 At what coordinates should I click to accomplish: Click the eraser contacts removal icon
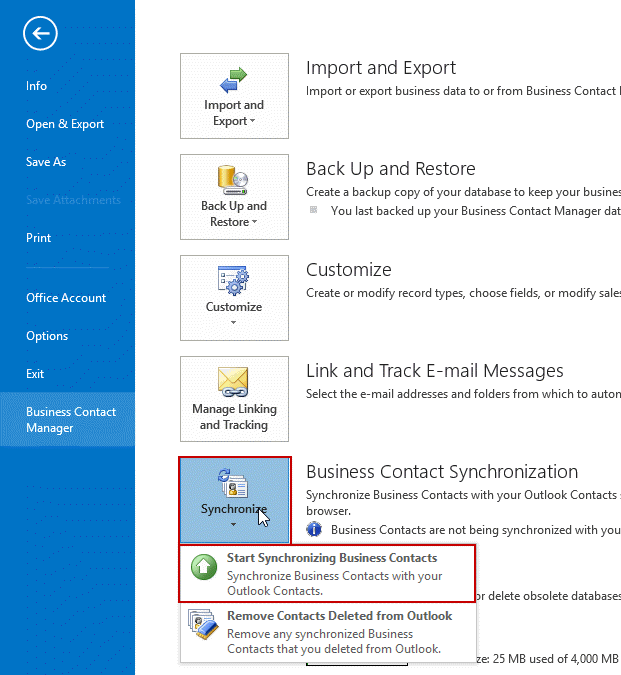[202, 624]
